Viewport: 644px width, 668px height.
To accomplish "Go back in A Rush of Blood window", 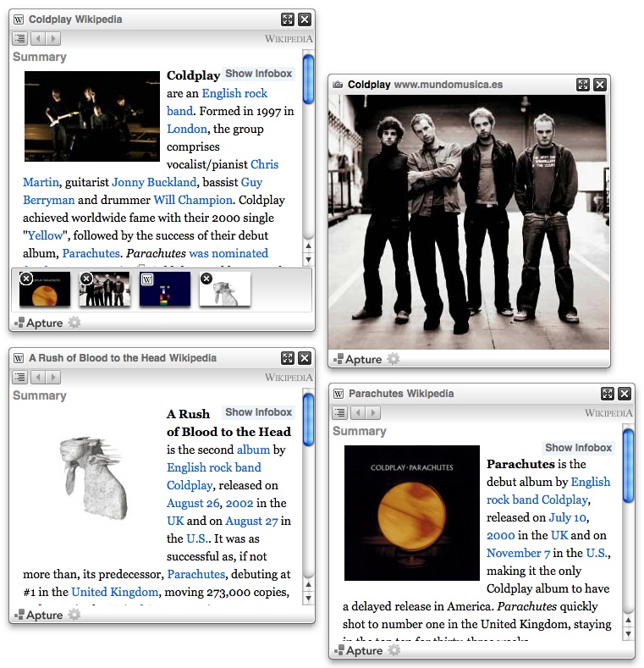I will click(x=37, y=378).
